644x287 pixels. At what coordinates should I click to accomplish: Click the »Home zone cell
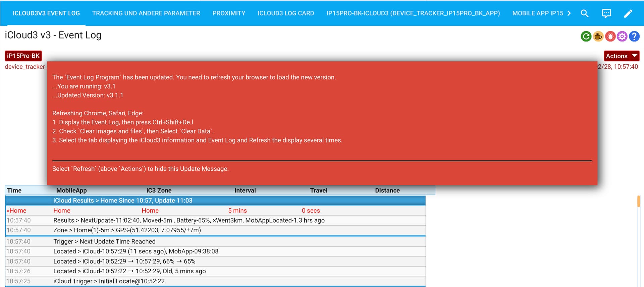(x=16, y=211)
